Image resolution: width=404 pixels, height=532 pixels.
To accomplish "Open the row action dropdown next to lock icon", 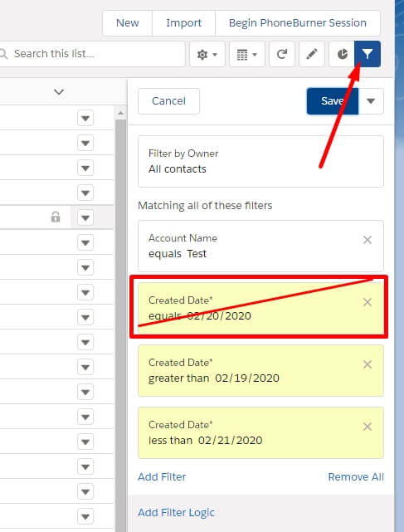I will pos(85,217).
